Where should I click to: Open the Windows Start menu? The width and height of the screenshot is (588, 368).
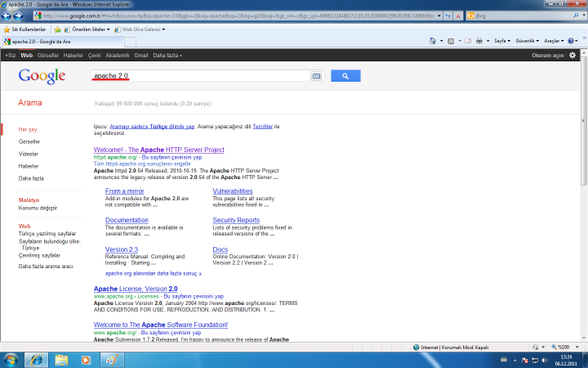[11, 359]
